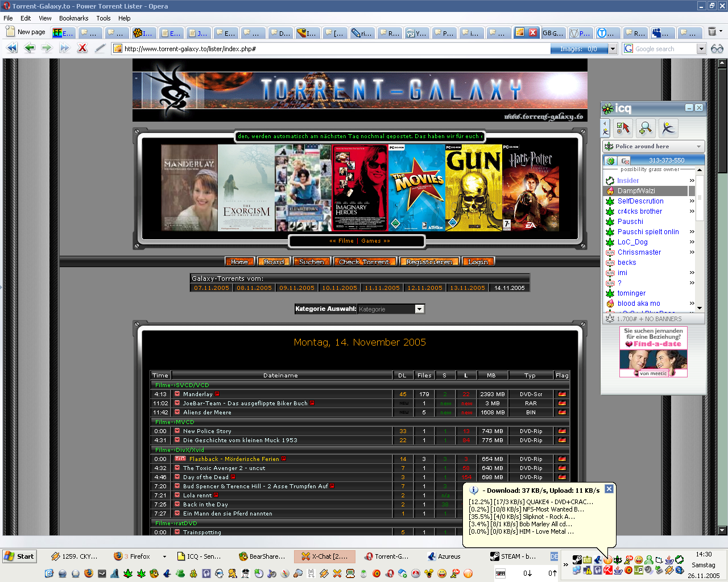Image resolution: width=728 pixels, height=582 pixels.
Task: Open the trash can closed tabs icon
Action: coord(712,32)
